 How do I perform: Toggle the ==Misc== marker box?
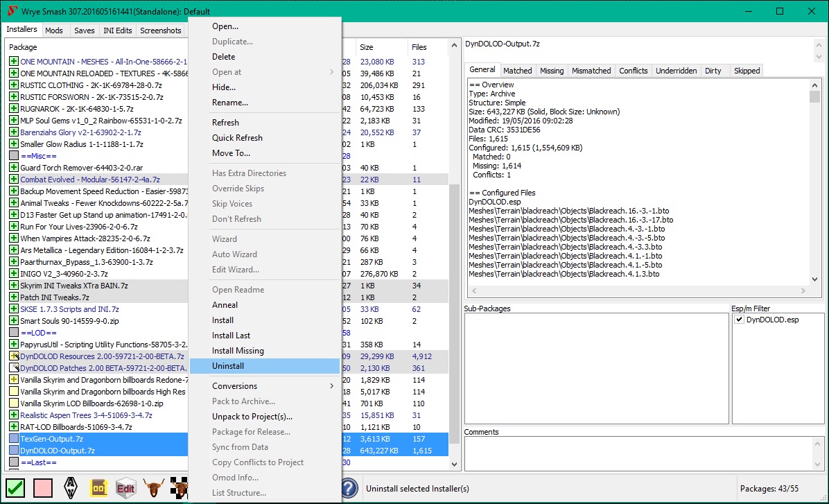point(14,156)
